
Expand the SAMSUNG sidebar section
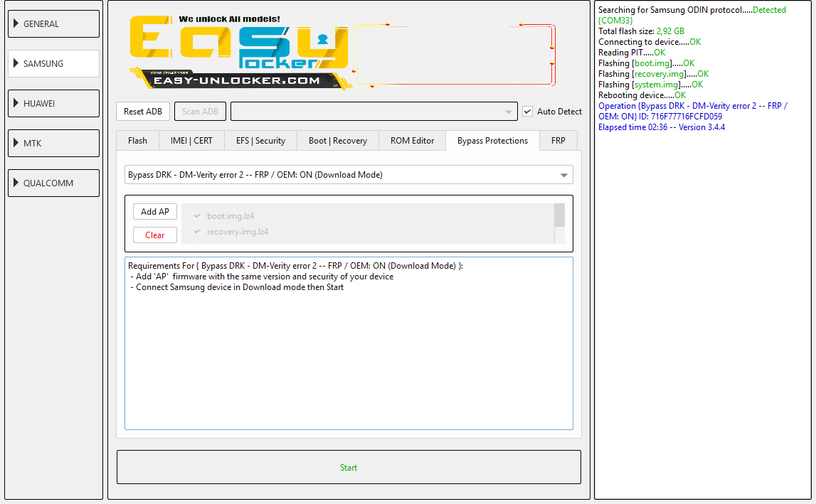point(53,63)
